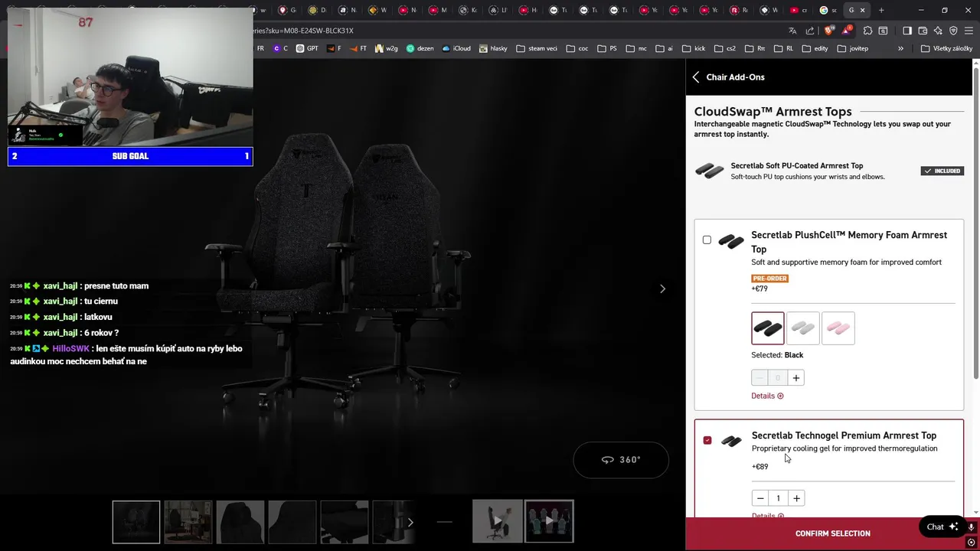980x551 pixels.
Task: Open the PS bookmark folder
Action: point(607,48)
